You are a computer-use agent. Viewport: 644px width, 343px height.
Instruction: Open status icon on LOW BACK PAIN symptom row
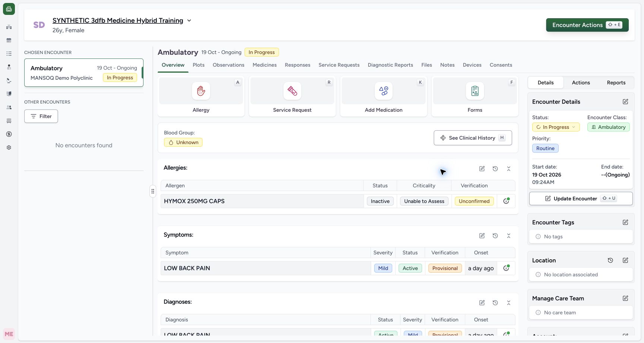506,268
